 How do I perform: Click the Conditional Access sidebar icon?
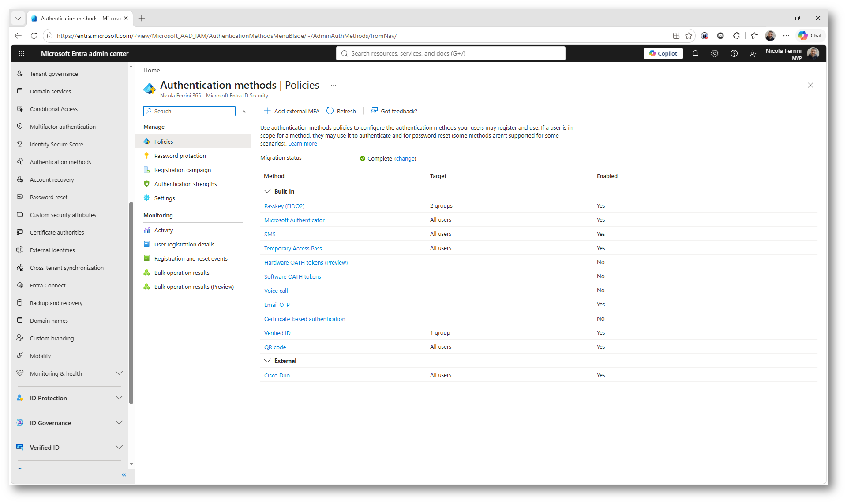click(x=20, y=109)
